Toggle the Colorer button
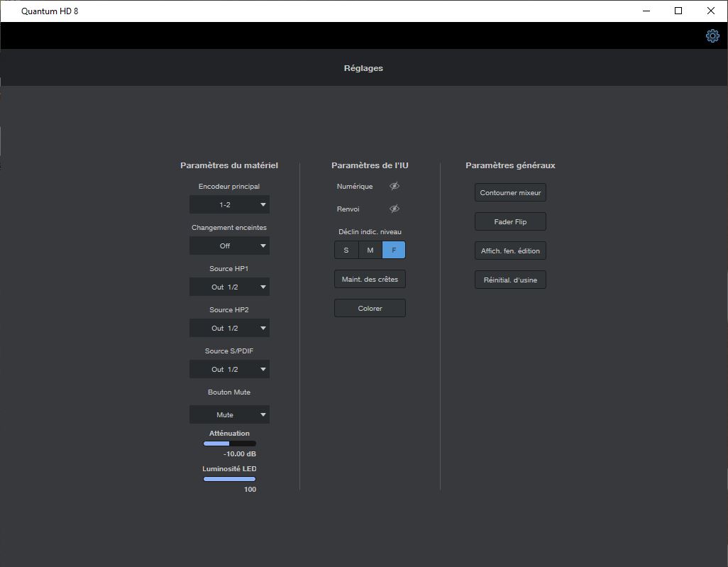The width and height of the screenshot is (728, 567). tap(370, 309)
